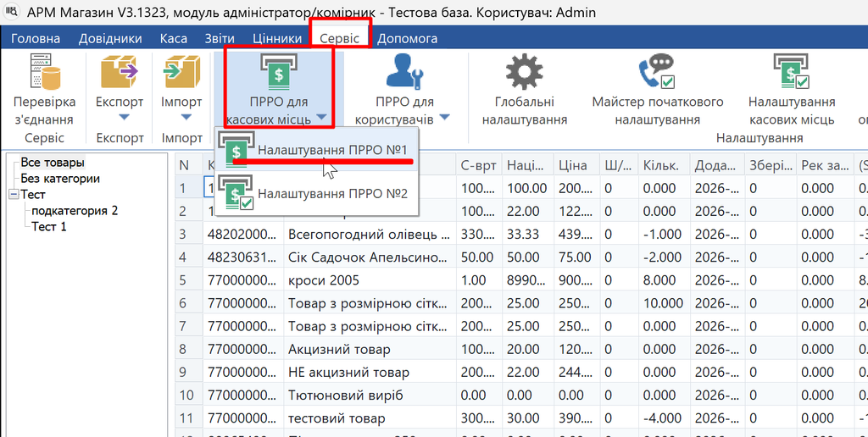Image resolution: width=868 pixels, height=437 pixels.
Task: Select the Сервіс tab
Action: pyautogui.click(x=339, y=39)
